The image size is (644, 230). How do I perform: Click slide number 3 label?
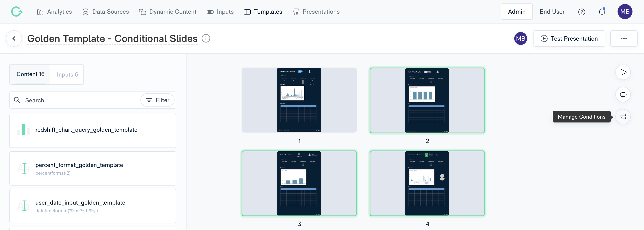(299, 224)
